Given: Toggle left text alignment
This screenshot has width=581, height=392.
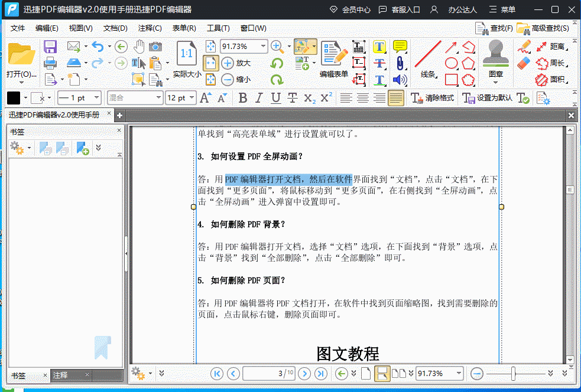Looking at the screenshot, I should pos(346,98).
